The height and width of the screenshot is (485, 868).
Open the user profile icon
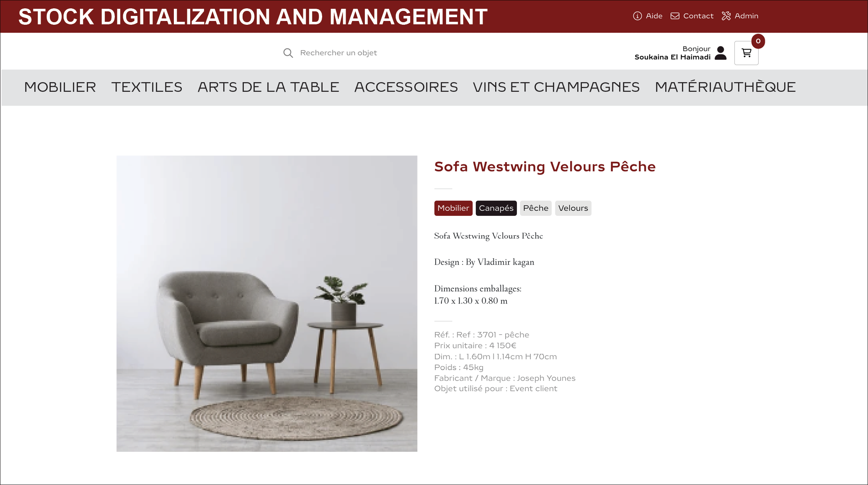click(x=721, y=53)
